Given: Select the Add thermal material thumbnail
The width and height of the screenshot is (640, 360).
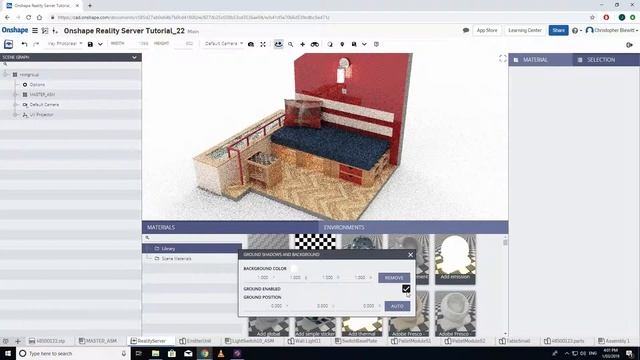Looking at the screenshot, I should (x=362, y=327).
